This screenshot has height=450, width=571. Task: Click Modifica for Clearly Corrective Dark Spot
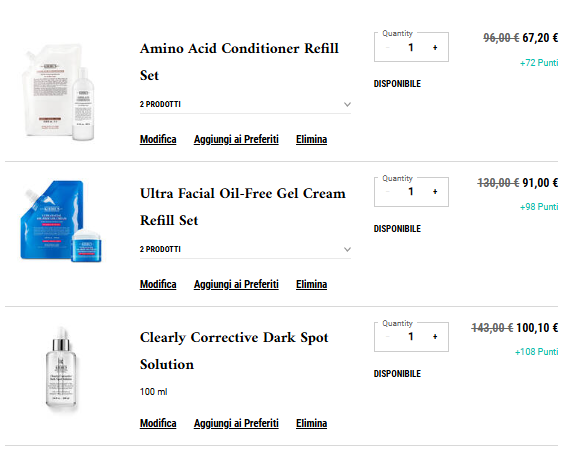158,423
